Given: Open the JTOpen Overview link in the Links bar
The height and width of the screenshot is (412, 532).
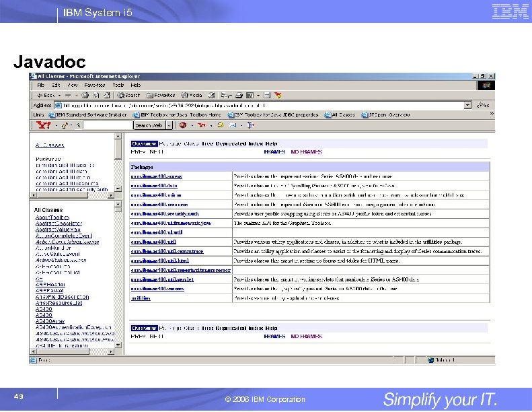Looking at the screenshot, I should [x=385, y=115].
